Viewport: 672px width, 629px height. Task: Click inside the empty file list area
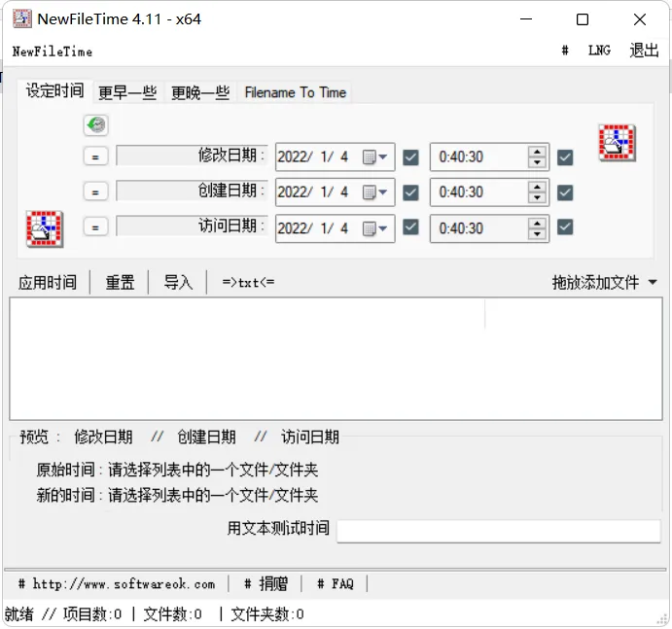336,359
